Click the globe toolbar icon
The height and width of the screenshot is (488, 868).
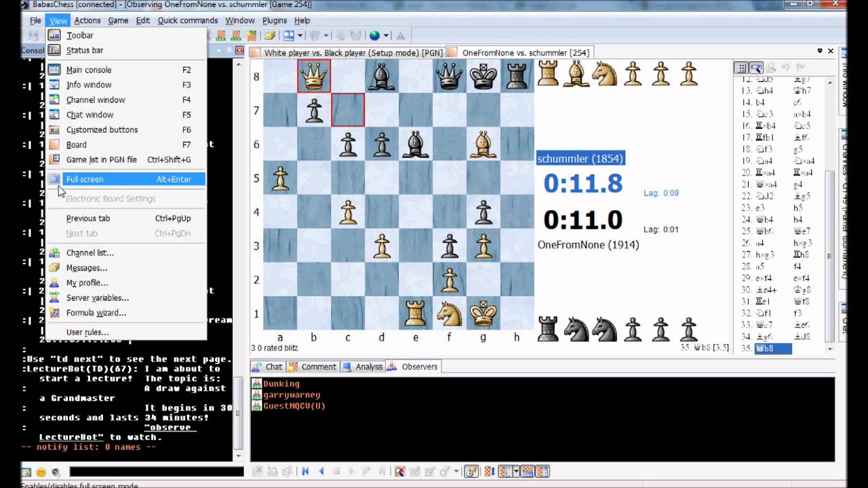tap(374, 35)
